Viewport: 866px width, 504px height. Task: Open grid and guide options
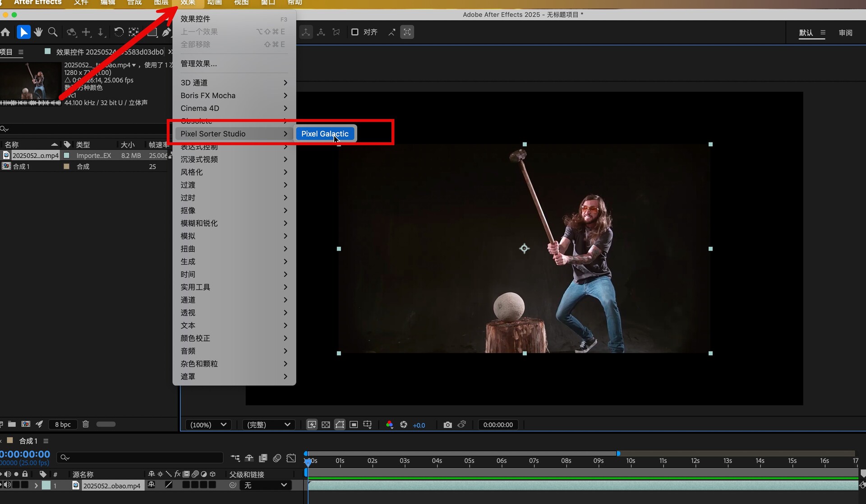[x=368, y=425]
